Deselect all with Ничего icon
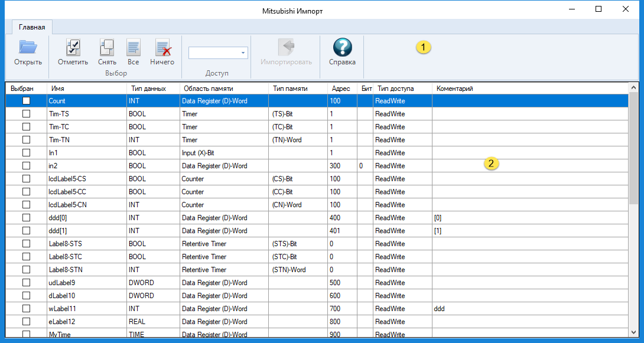 click(162, 48)
